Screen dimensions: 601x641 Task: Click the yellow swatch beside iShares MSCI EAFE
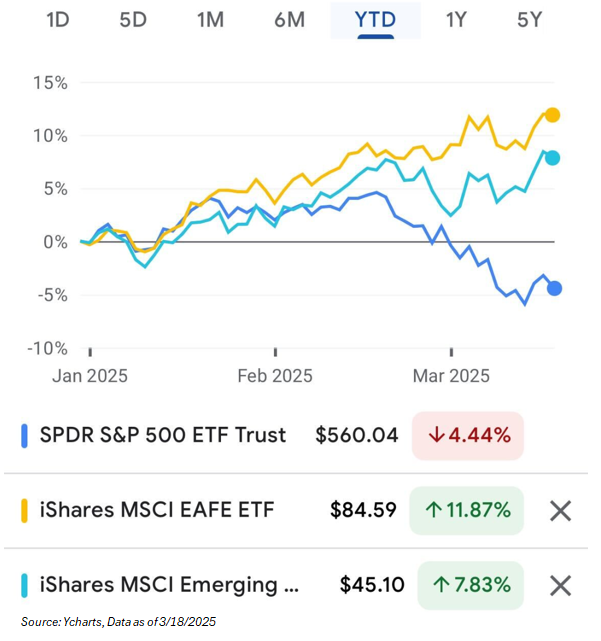[24, 511]
